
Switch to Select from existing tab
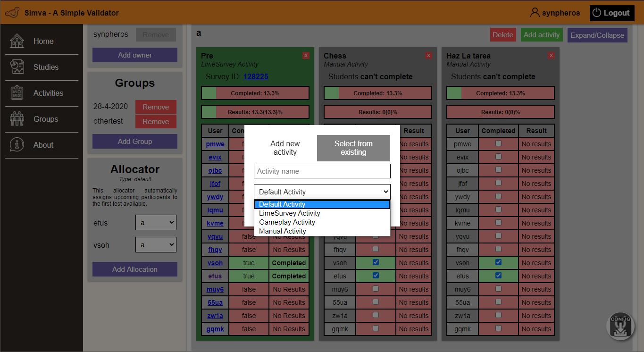(x=353, y=148)
